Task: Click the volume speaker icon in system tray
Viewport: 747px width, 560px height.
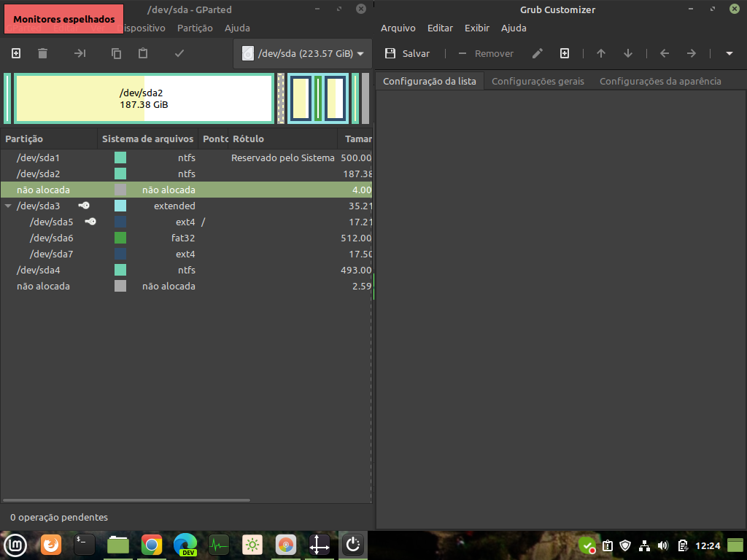Action: pyautogui.click(x=662, y=545)
